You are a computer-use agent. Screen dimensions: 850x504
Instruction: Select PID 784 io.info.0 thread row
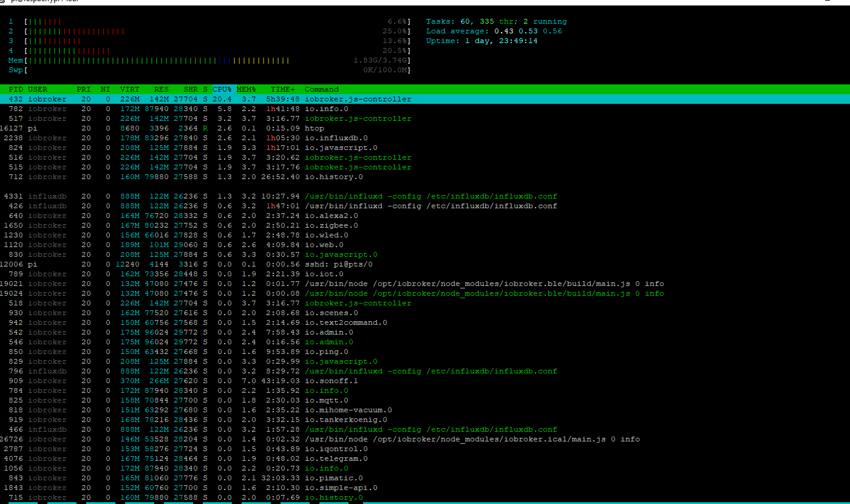coord(425,390)
